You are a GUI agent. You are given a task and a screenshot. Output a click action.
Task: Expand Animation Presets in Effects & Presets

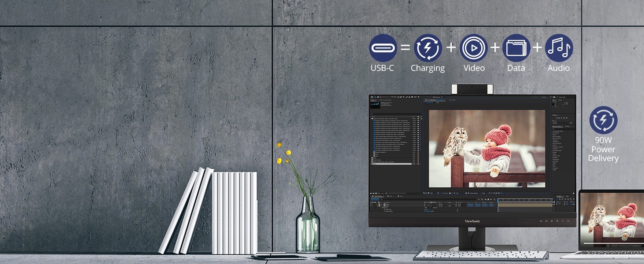tap(553, 131)
